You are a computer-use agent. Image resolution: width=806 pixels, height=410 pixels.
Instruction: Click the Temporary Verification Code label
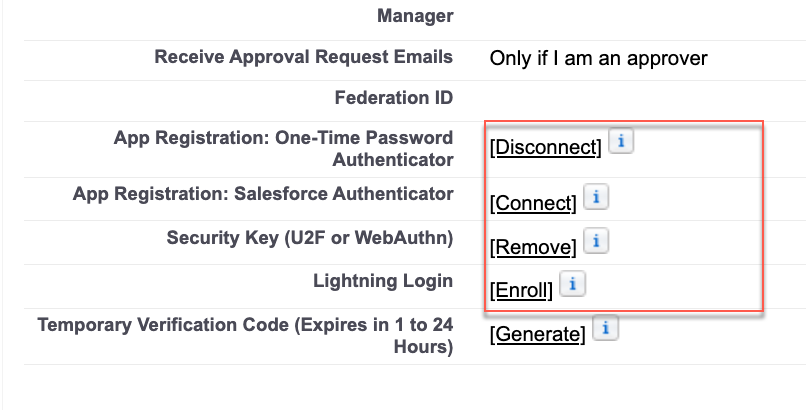245,336
